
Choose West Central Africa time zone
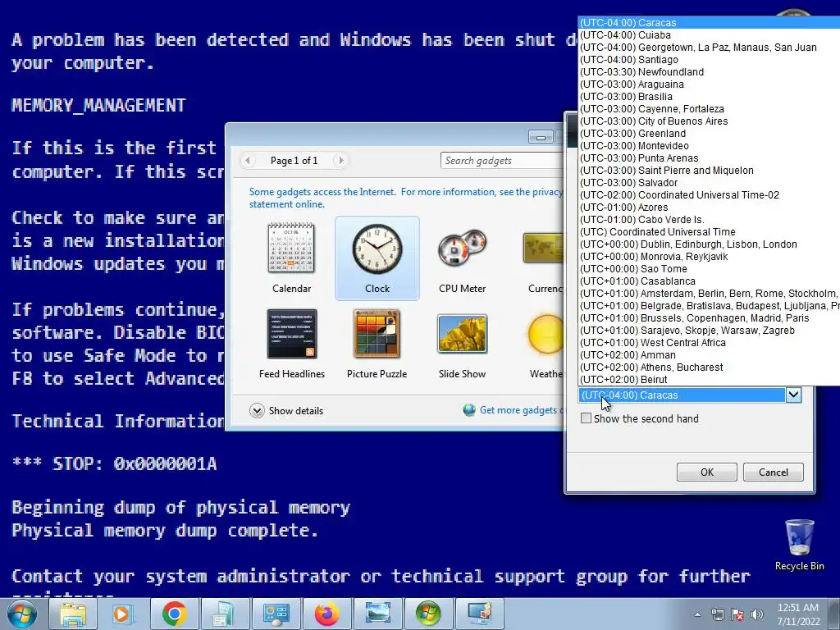point(710,343)
